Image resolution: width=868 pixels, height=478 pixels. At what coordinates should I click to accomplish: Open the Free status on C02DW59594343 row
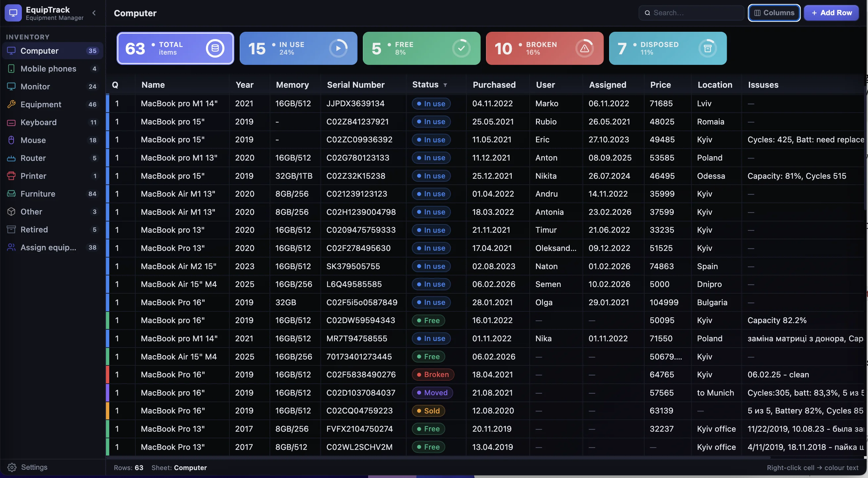(428, 320)
